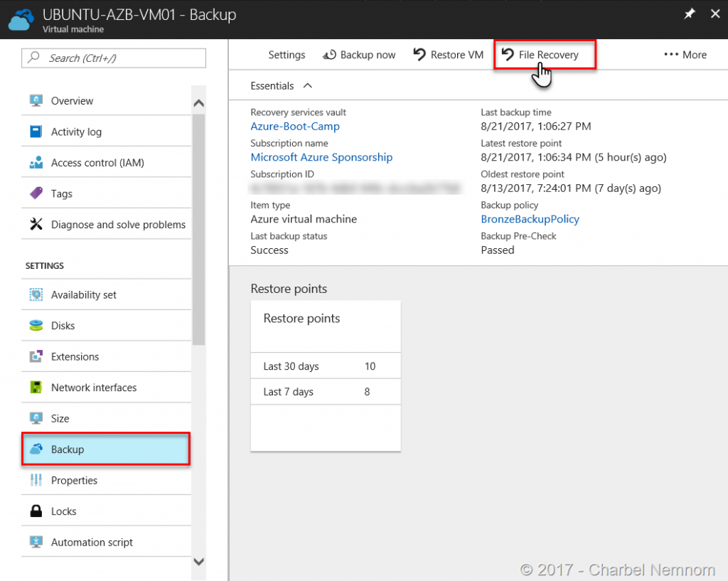
Task: Open the Locks menu item
Action: coord(107,511)
